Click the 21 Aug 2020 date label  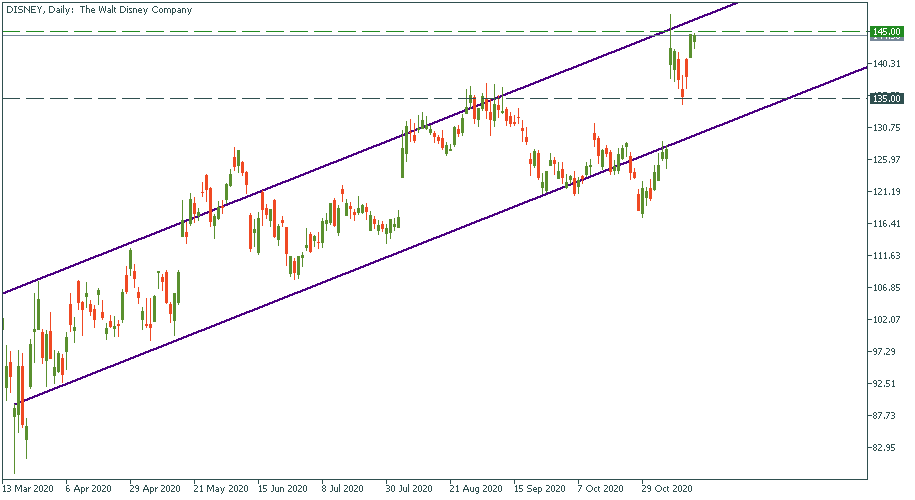pos(475,489)
